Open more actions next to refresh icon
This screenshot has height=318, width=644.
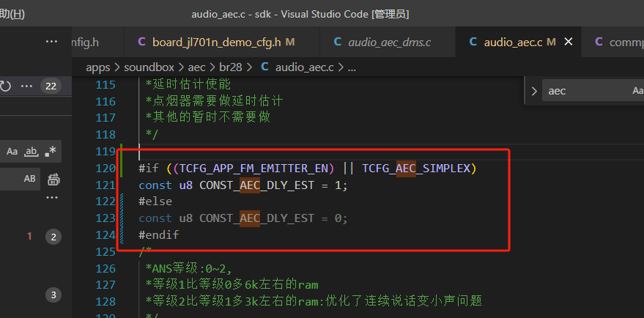(x=26, y=86)
